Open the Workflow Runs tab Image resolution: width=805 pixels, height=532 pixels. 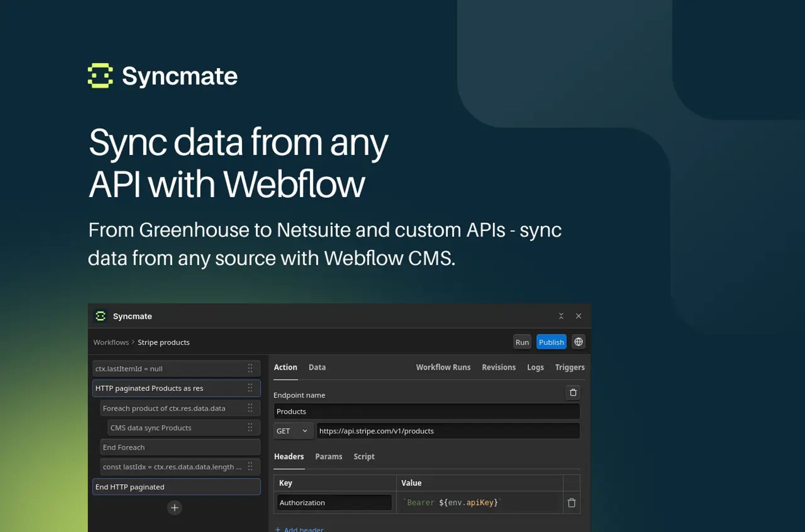(443, 368)
